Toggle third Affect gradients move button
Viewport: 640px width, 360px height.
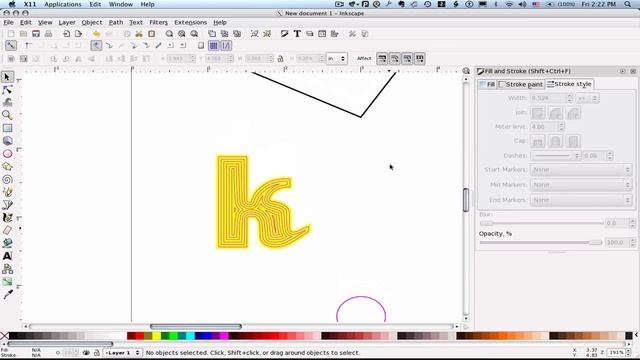(x=407, y=59)
